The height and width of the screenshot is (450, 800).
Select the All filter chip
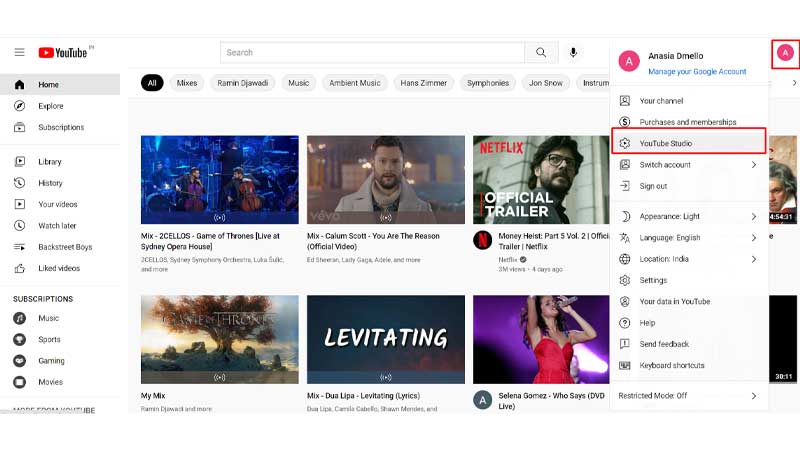click(x=152, y=83)
